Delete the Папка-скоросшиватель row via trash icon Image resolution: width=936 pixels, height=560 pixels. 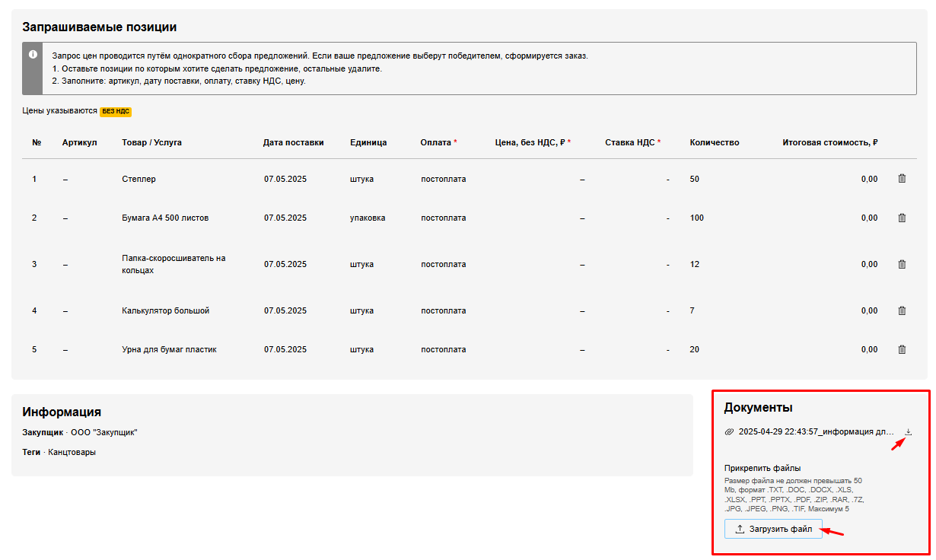point(902,264)
